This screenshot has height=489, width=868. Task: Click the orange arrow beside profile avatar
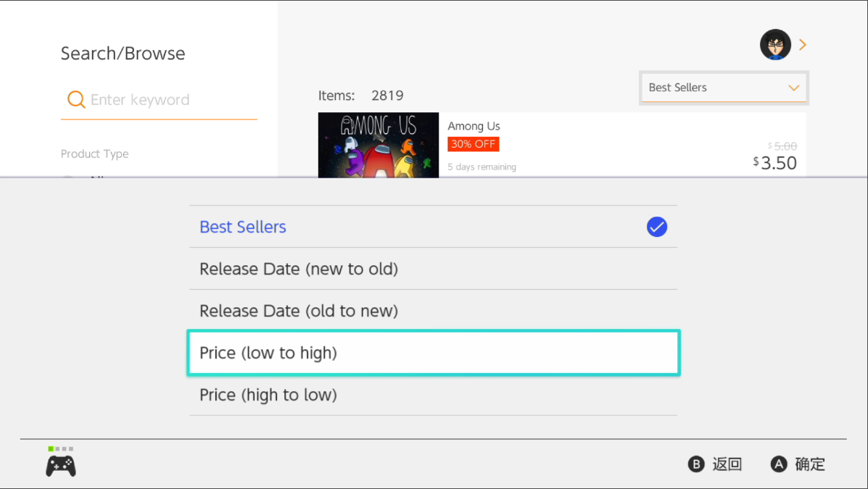click(803, 45)
